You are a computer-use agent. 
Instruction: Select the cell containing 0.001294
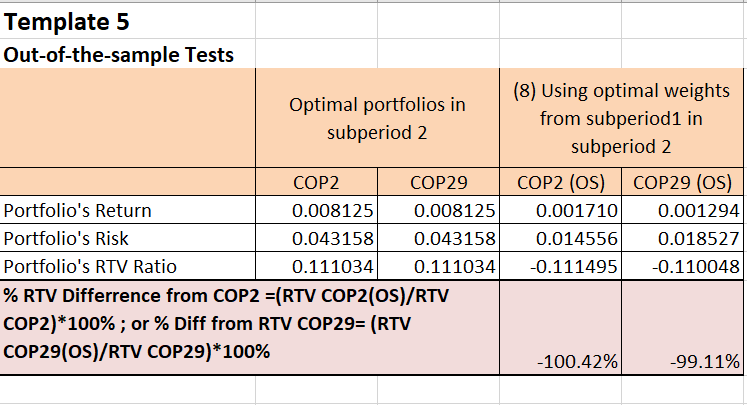(x=683, y=211)
